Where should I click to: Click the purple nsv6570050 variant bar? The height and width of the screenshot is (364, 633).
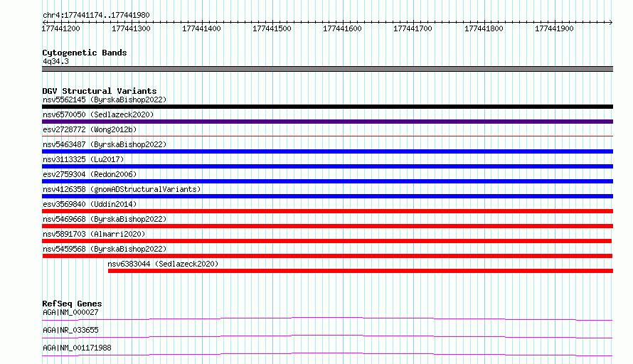pyautogui.click(x=327, y=122)
